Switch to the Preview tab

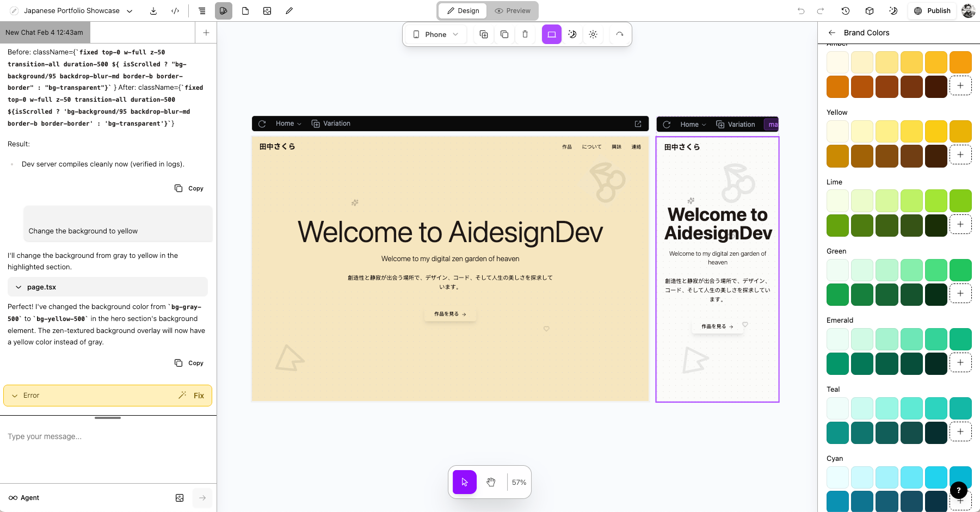tap(512, 10)
